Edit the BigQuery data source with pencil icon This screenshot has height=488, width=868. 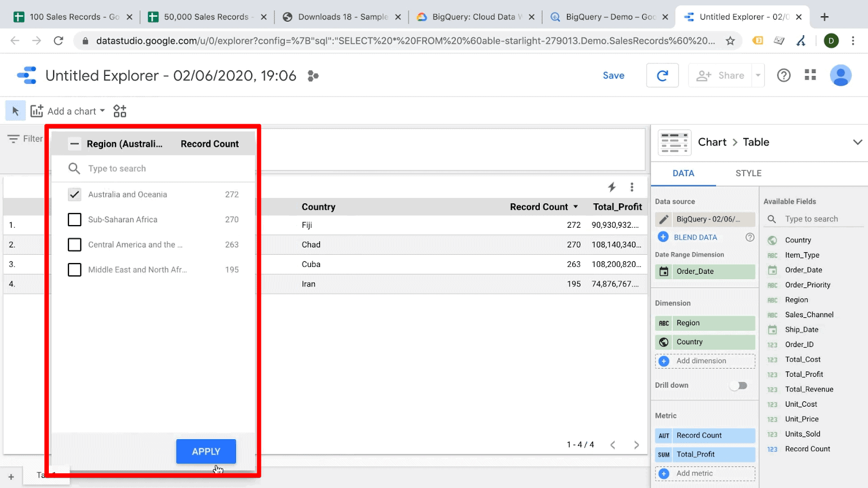point(663,219)
